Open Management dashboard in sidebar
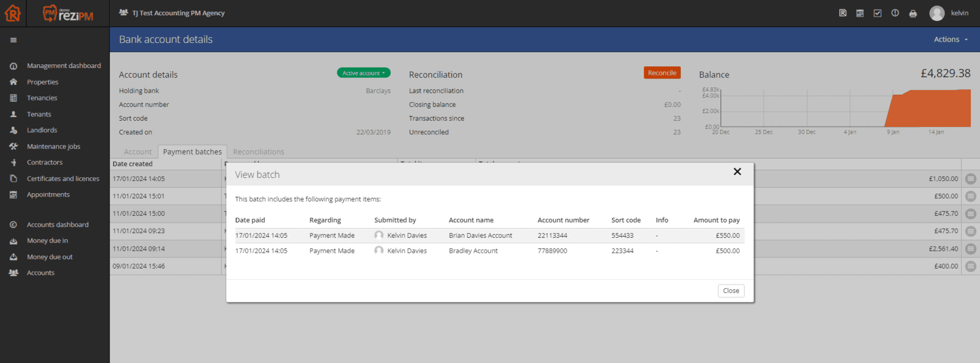Image resolution: width=980 pixels, height=363 pixels. pos(64,66)
